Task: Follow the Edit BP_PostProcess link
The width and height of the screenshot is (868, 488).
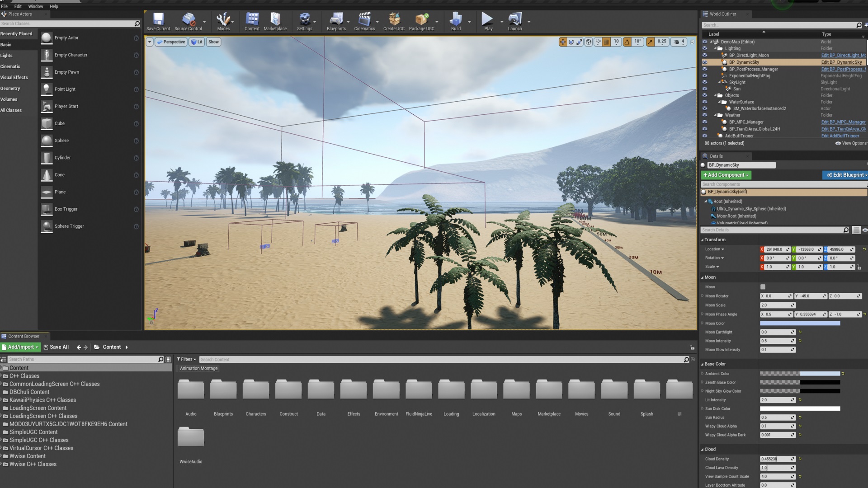Action: coord(842,69)
